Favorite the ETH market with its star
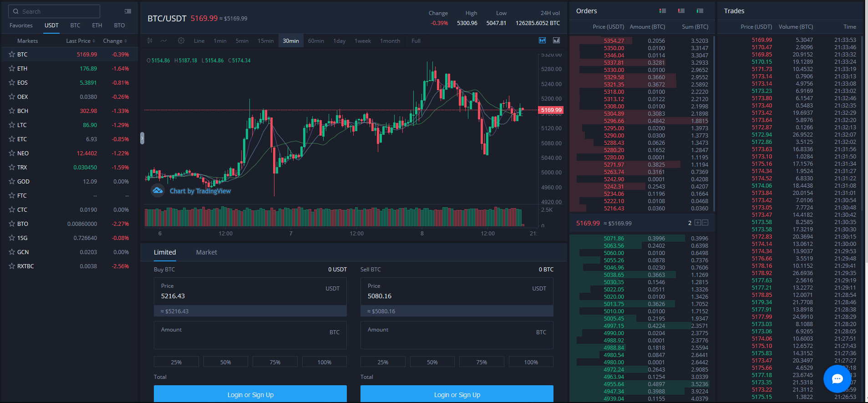This screenshot has height=403, width=868. pyautogui.click(x=12, y=68)
